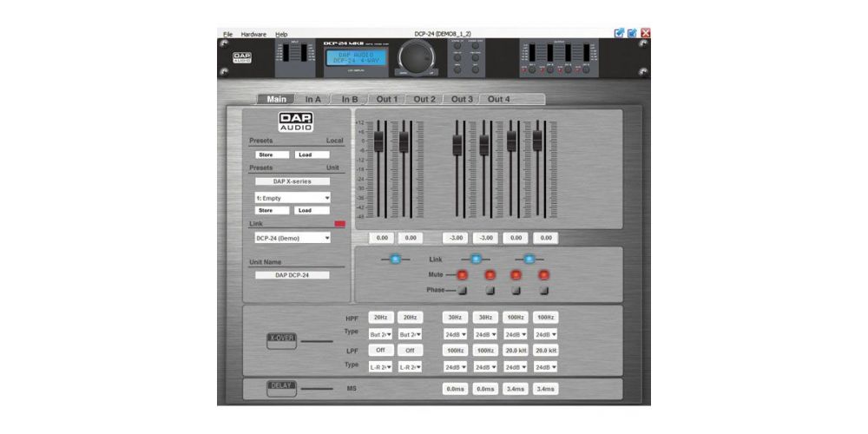Image resolution: width=868 pixels, height=434 pixels.
Task: Click Load under local Presets
Action: (x=312, y=155)
